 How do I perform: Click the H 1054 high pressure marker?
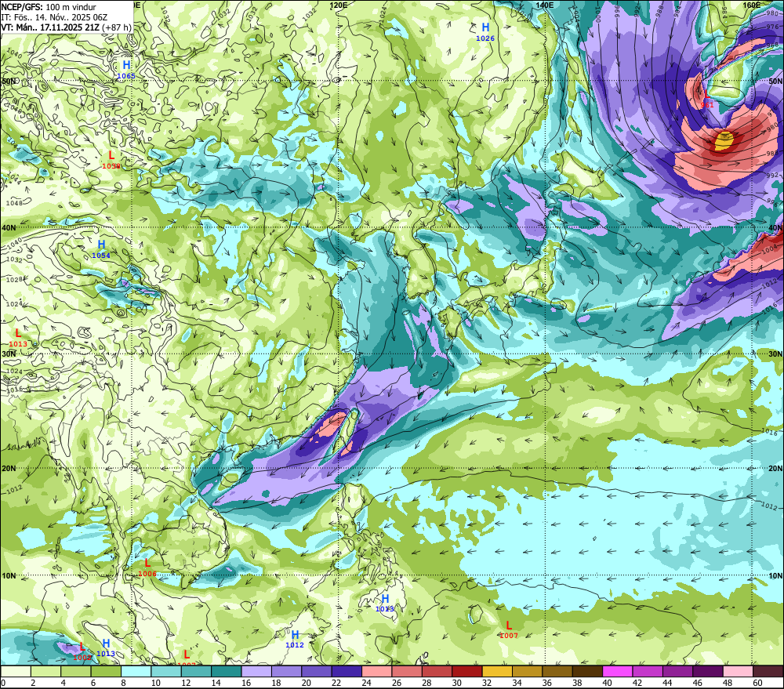coord(101,248)
